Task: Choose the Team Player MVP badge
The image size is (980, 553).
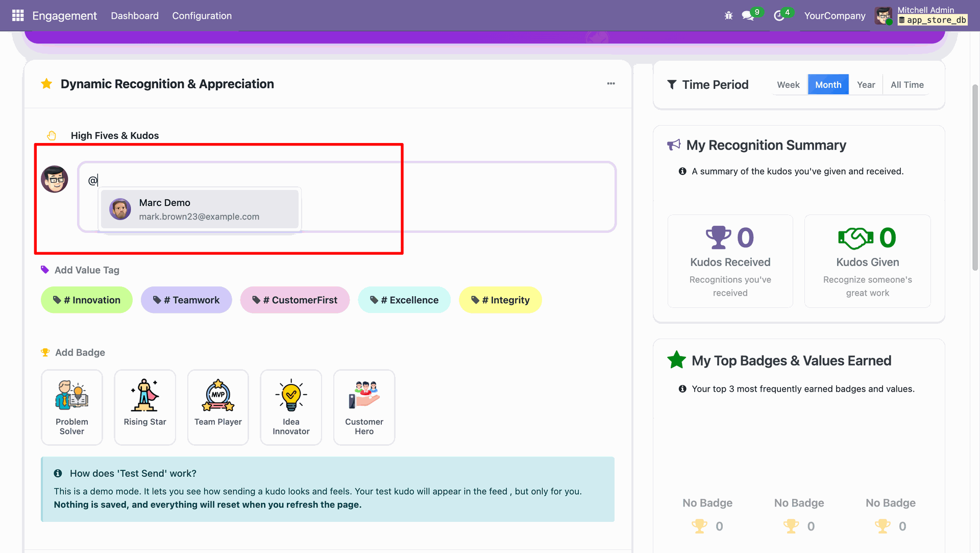Action: coord(218,407)
